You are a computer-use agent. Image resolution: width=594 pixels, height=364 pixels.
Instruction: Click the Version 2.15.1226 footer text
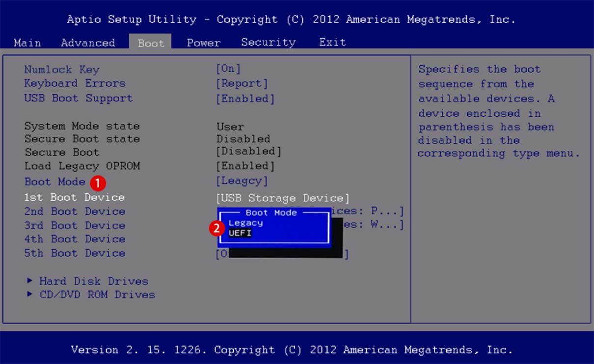[292, 350]
